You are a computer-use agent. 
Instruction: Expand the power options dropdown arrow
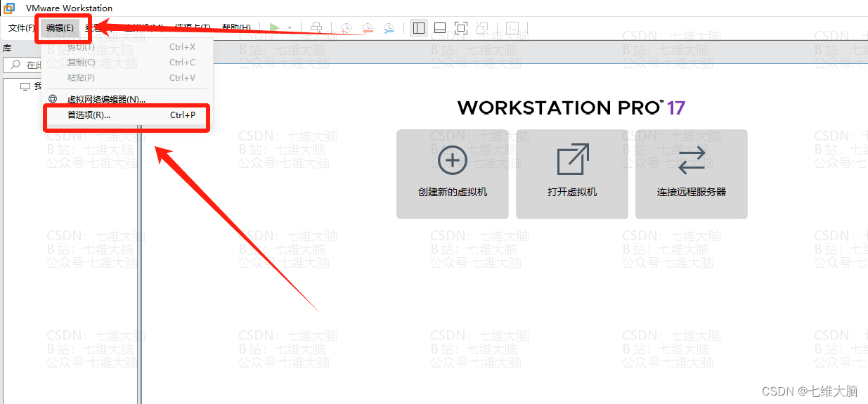pos(289,28)
